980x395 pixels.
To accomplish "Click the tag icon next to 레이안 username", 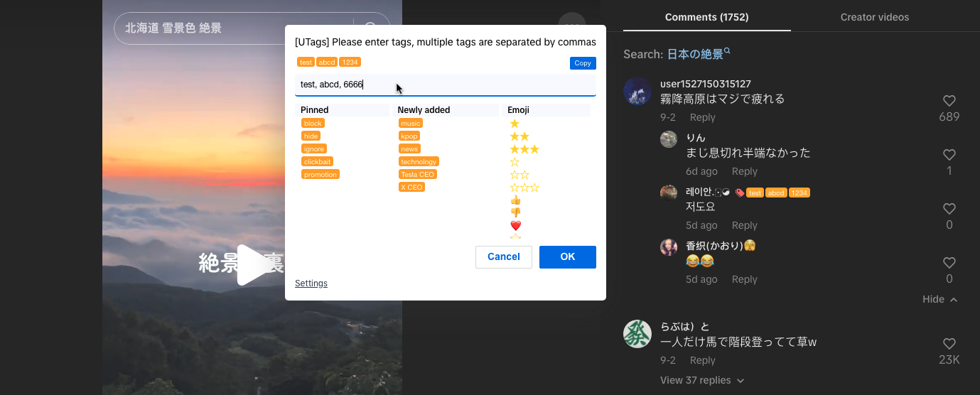I will tap(740, 193).
